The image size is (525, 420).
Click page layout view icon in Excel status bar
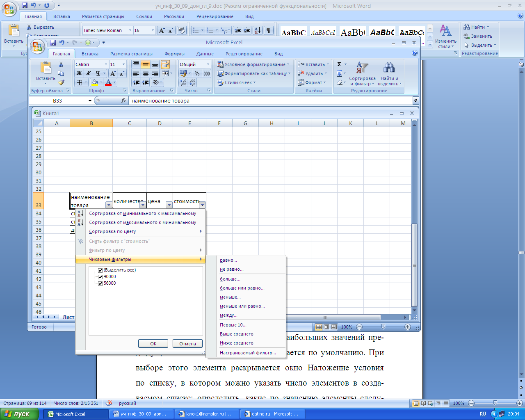(x=326, y=327)
